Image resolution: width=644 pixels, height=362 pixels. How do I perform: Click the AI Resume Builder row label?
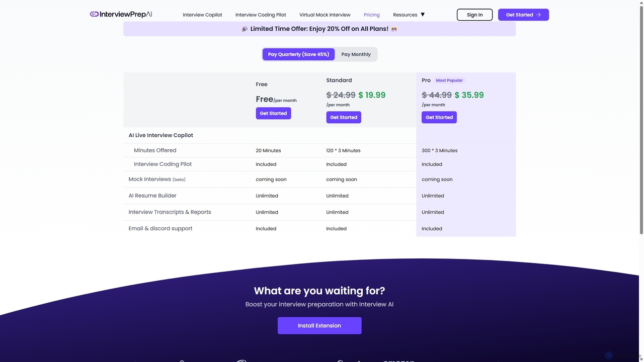[152, 196]
